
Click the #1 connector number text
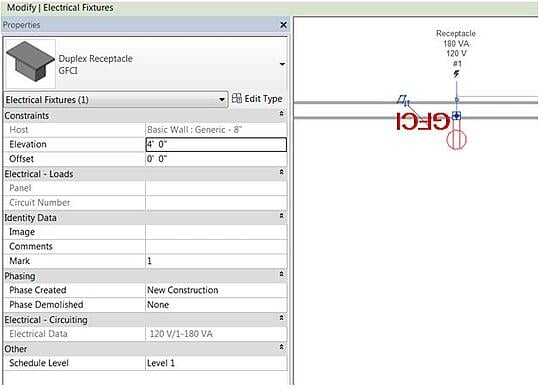(x=457, y=64)
